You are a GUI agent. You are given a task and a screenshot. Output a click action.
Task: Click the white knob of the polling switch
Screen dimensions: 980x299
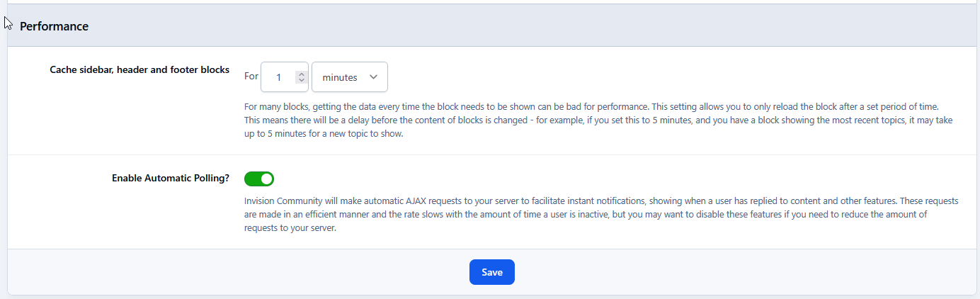click(x=266, y=179)
